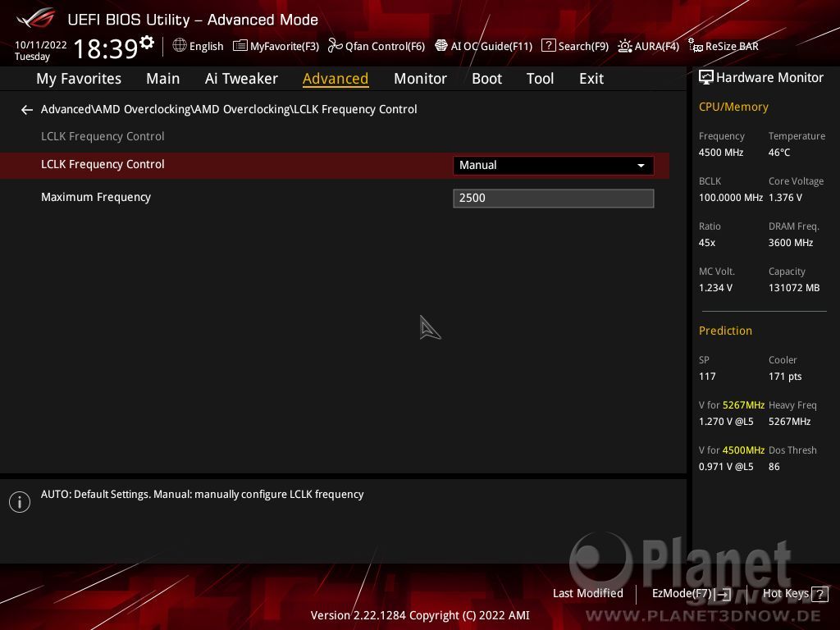Click the Dos Thresh value 86

pos(774,467)
